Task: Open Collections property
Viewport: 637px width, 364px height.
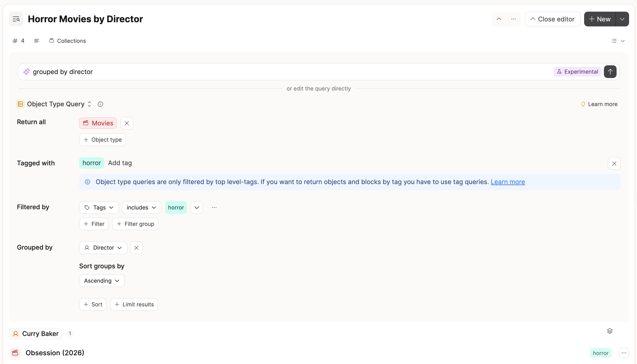Action: click(x=67, y=41)
